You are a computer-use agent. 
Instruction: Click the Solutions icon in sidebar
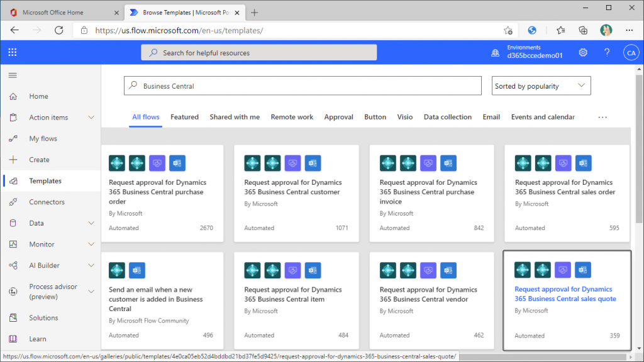click(x=13, y=317)
